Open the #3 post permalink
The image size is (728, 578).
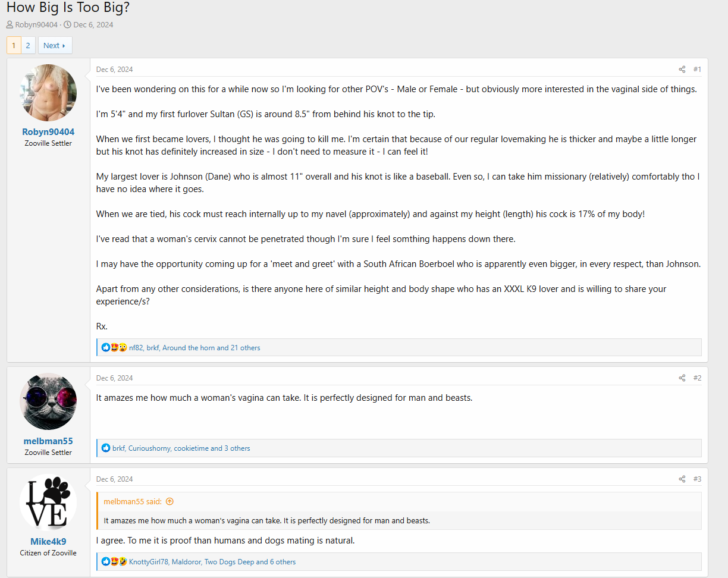point(697,479)
